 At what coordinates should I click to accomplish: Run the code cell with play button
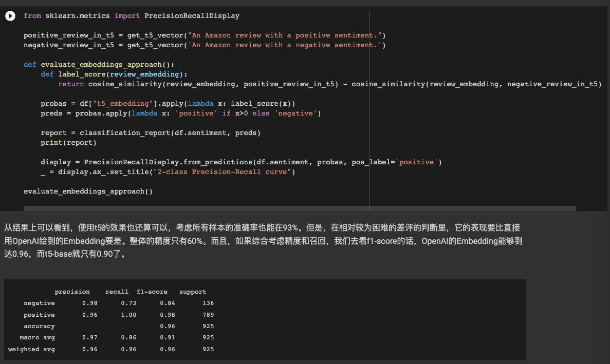click(10, 16)
